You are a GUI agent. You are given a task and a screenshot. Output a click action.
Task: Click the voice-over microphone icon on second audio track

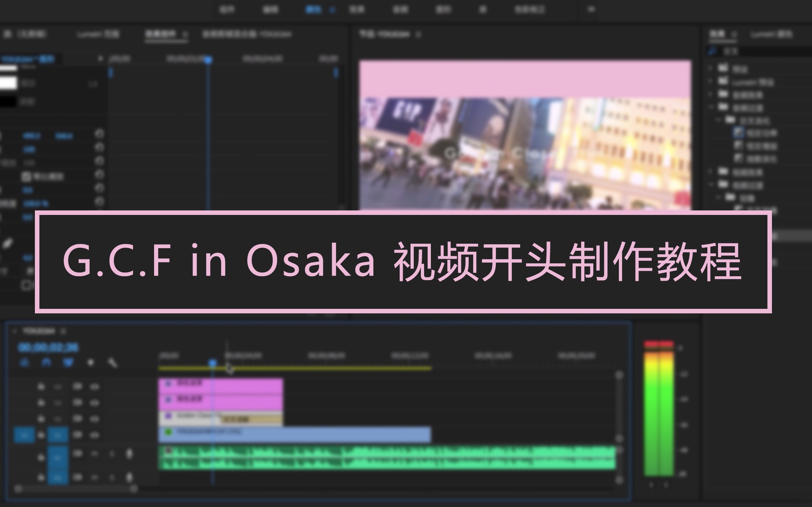pyautogui.click(x=129, y=477)
